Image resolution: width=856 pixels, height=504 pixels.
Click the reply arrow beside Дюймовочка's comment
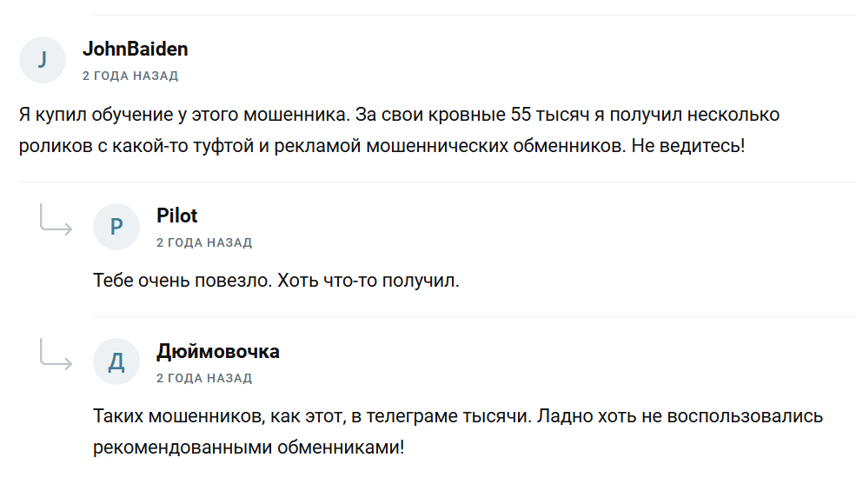[56, 355]
